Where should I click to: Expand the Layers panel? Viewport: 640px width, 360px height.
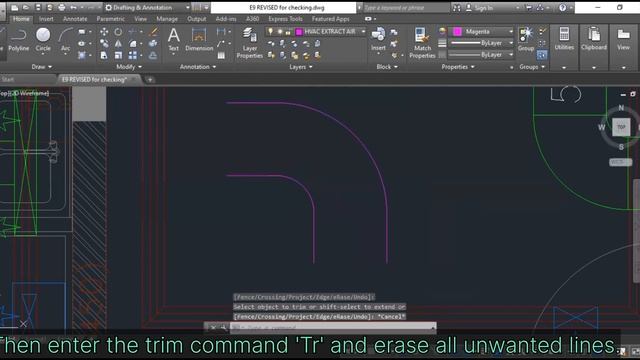pos(301,67)
